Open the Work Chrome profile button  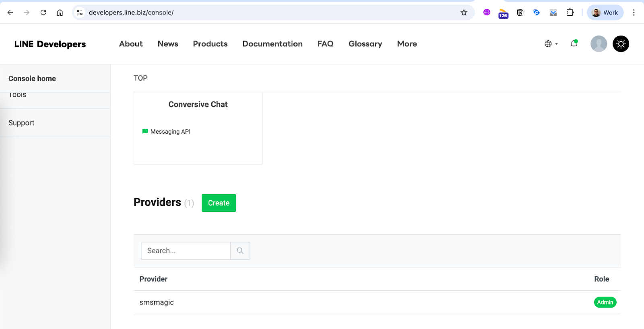point(605,12)
